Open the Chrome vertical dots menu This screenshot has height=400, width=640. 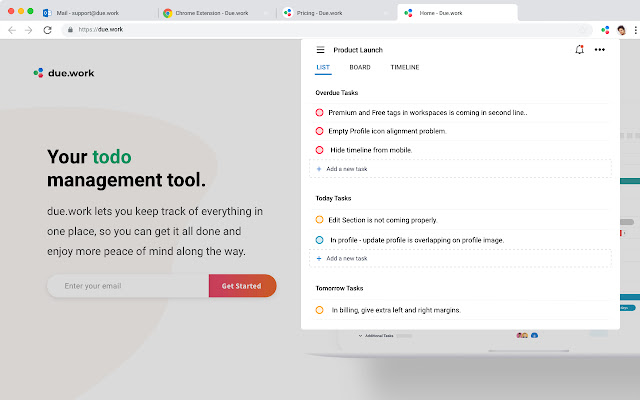(x=636, y=30)
